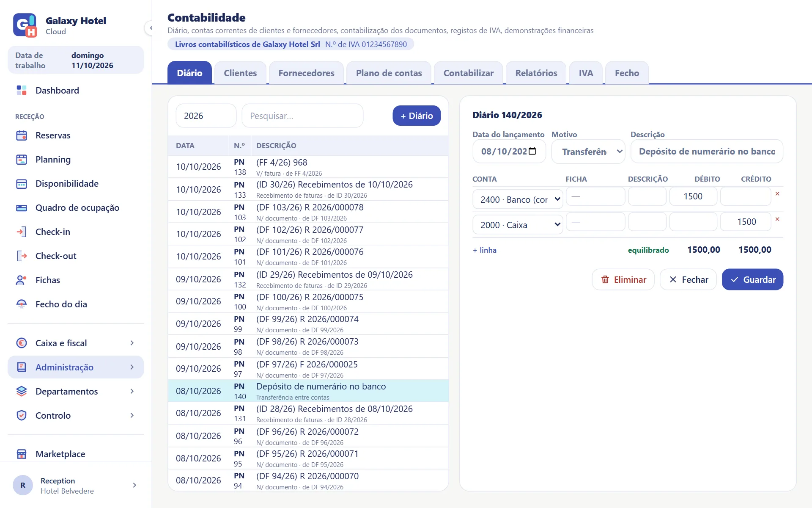Open the 2400 Banco account dropdown

[x=518, y=199]
